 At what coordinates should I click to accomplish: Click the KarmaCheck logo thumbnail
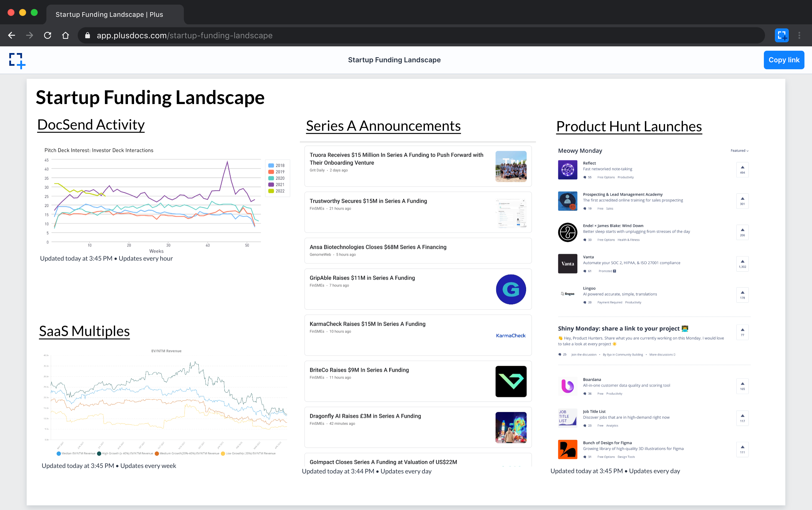[x=510, y=336]
